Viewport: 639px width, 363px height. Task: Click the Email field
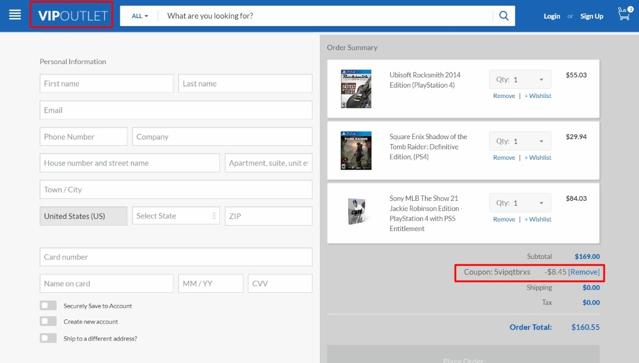point(176,110)
